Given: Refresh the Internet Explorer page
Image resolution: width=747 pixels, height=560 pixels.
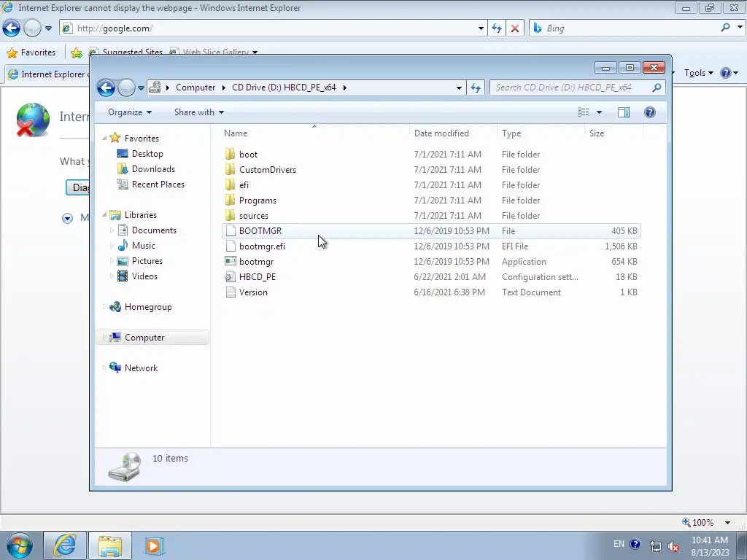Looking at the screenshot, I should click(x=497, y=28).
